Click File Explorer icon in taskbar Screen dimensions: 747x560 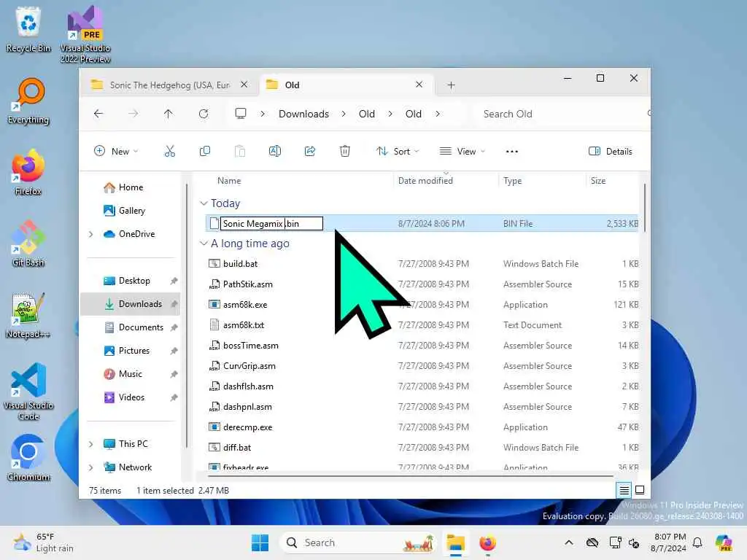pyautogui.click(x=455, y=542)
